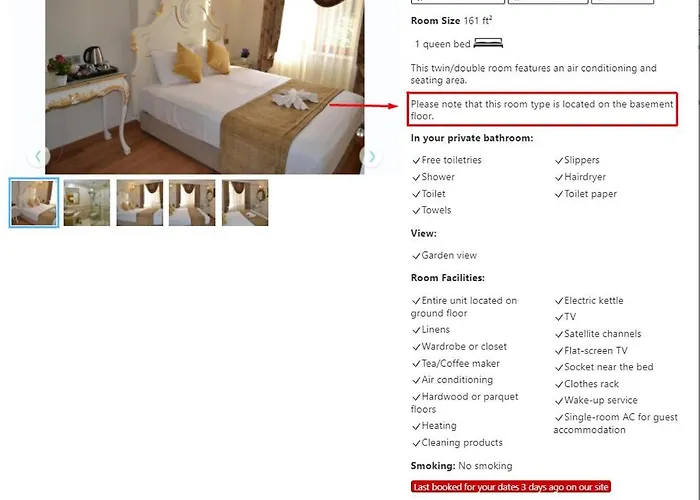This screenshot has width=700, height=500.
Task: Click the Smoking: No smoking text
Action: [x=462, y=466]
